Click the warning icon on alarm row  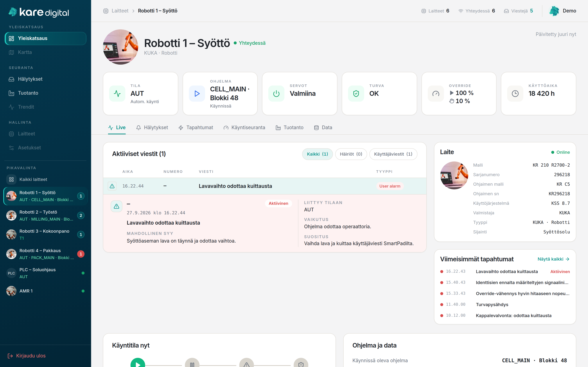pos(112,186)
